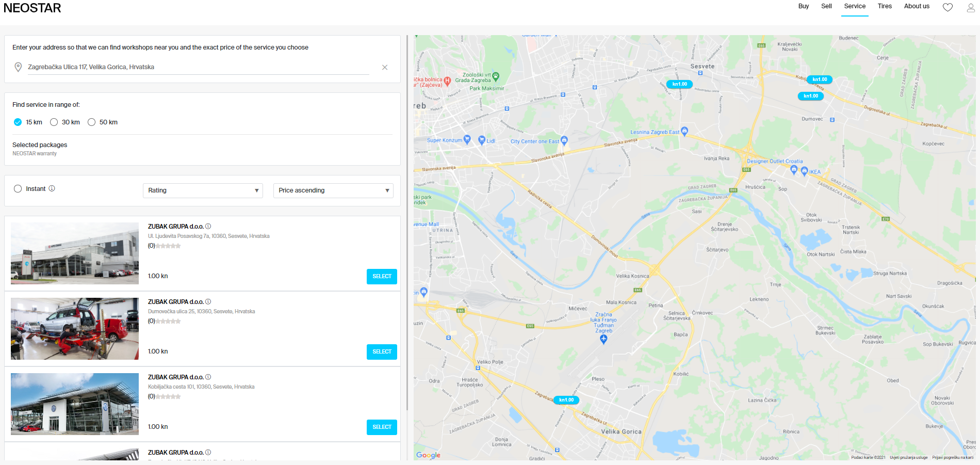This screenshot has width=980, height=465.
Task: Open the Sell menu
Action: click(x=826, y=6)
